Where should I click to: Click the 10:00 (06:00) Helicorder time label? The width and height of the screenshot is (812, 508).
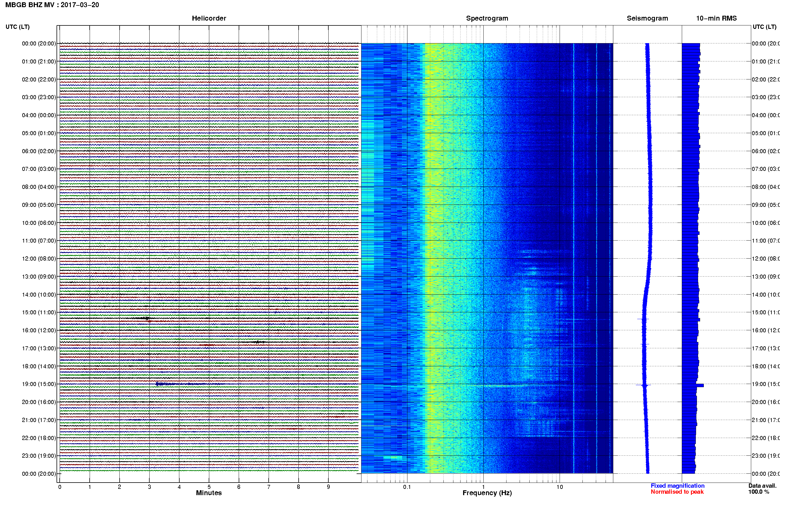click(x=39, y=223)
